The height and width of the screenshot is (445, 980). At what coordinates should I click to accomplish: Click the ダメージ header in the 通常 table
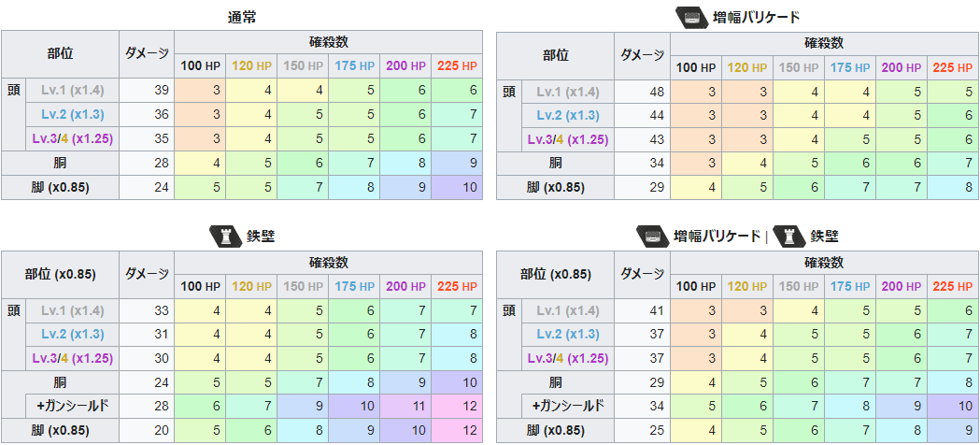(x=147, y=54)
